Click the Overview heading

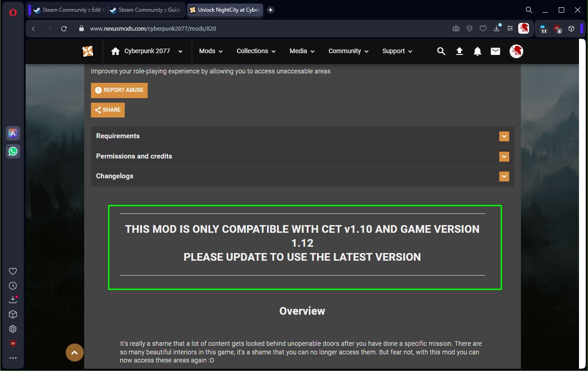coord(302,311)
